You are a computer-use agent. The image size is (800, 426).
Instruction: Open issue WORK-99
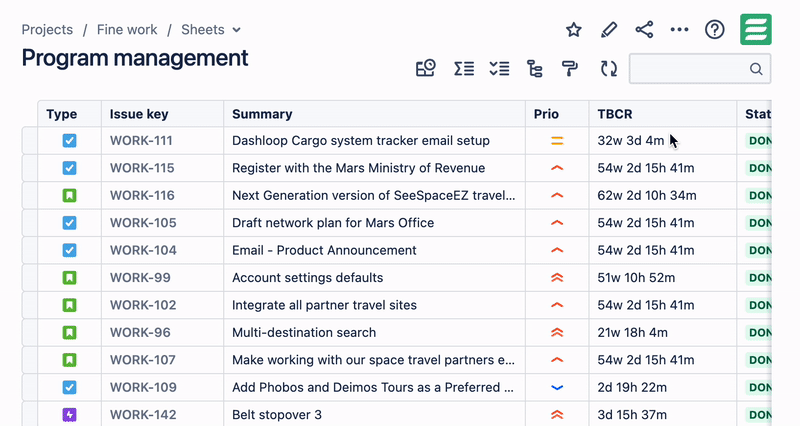point(140,278)
